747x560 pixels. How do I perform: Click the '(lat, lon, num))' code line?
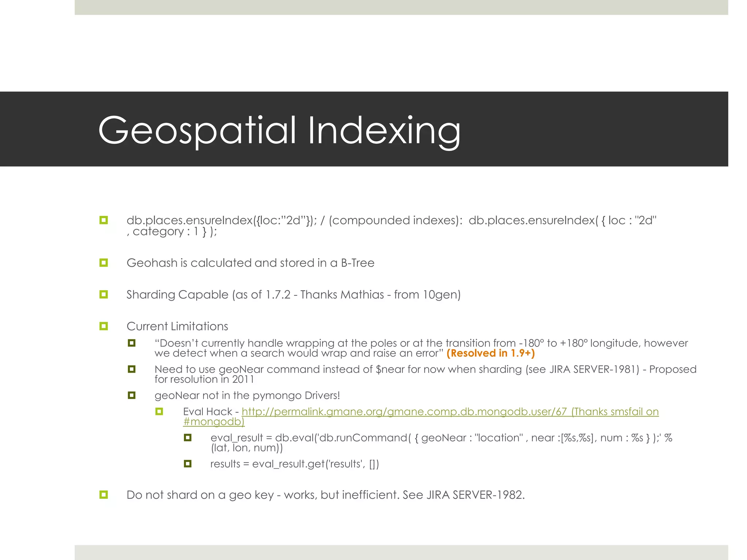[x=247, y=448]
